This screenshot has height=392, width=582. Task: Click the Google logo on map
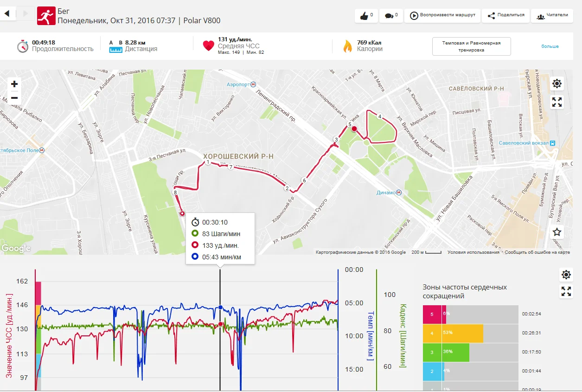16,249
